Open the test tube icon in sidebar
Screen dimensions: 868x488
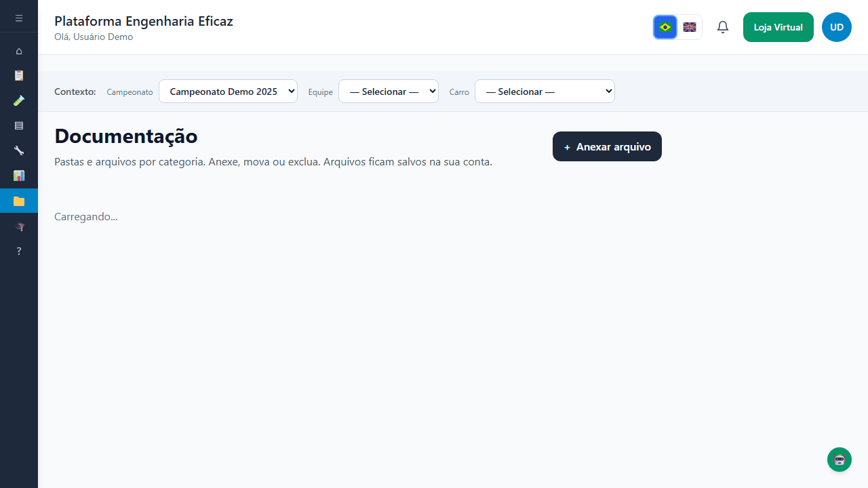(x=19, y=100)
